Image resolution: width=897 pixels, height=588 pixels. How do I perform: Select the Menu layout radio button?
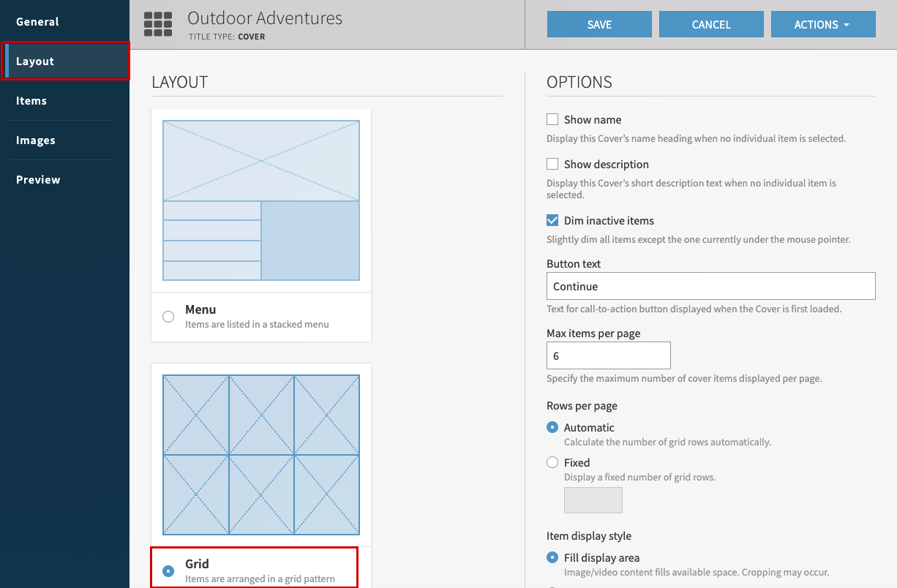pyautogui.click(x=168, y=317)
